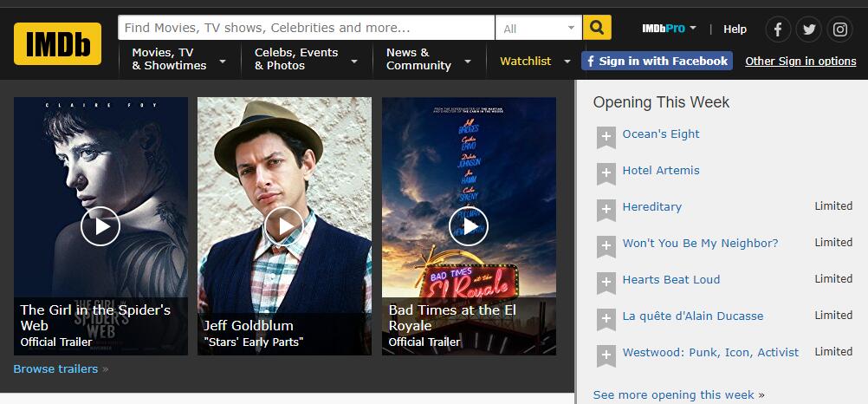Open the Watchlist menu
Viewport: 868px width, 404px height.
tap(525, 62)
